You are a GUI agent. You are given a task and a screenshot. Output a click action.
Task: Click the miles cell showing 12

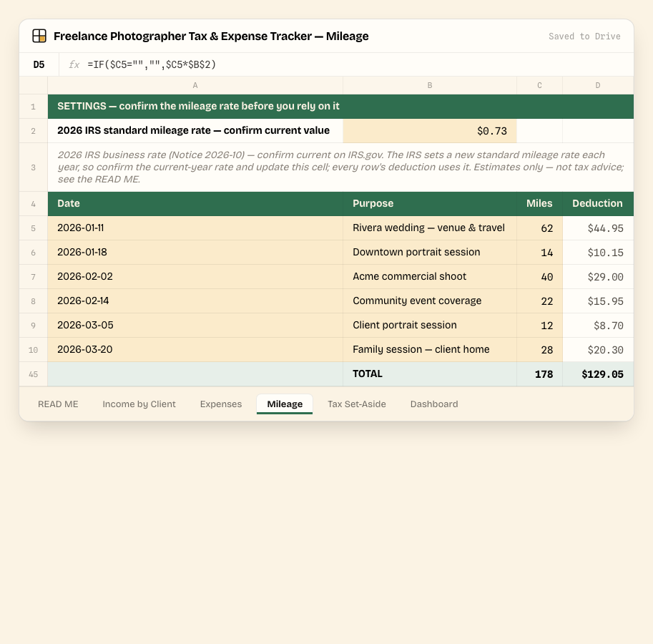click(x=540, y=326)
